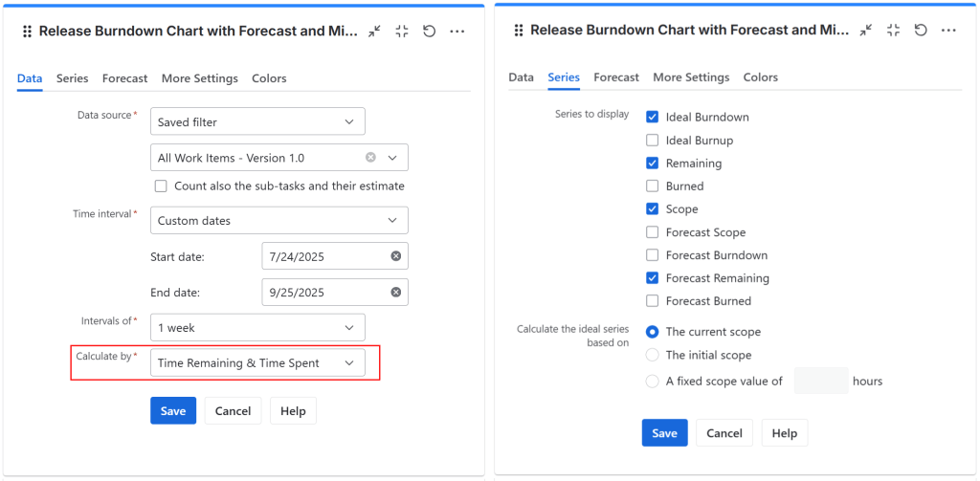Screen dimensions: 980x481
Task: Clear the All Work Items filter selection
Action: coord(370,158)
